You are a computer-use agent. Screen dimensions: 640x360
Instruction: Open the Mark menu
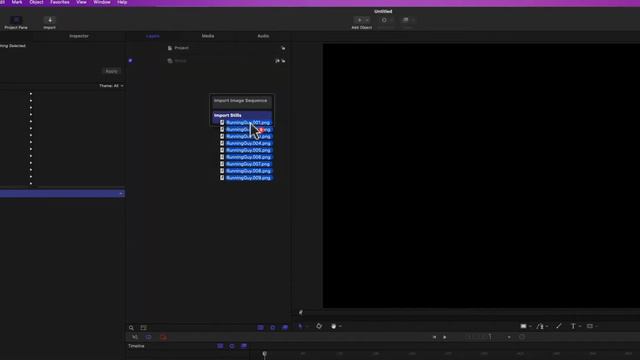17,2
